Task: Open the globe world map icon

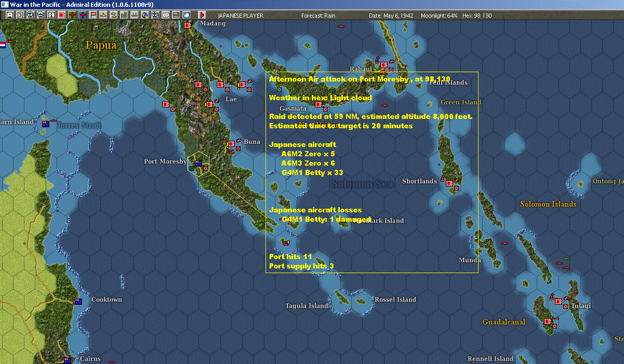Action: [x=145, y=15]
